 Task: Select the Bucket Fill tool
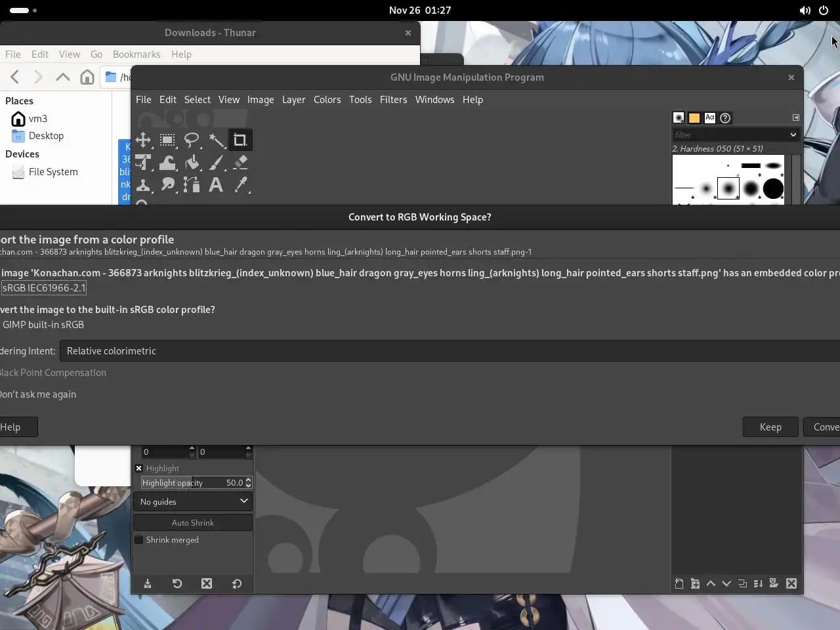192,162
